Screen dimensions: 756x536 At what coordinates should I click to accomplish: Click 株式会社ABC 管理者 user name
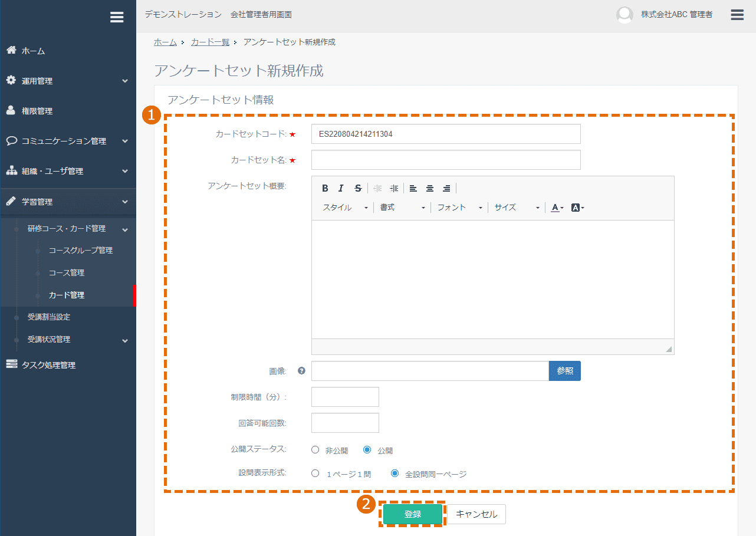pos(677,15)
